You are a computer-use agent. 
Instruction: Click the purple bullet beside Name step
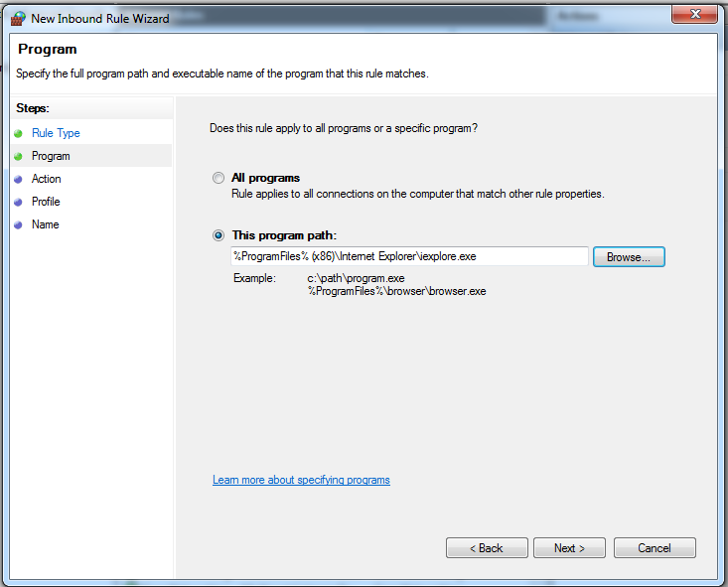[18, 224]
